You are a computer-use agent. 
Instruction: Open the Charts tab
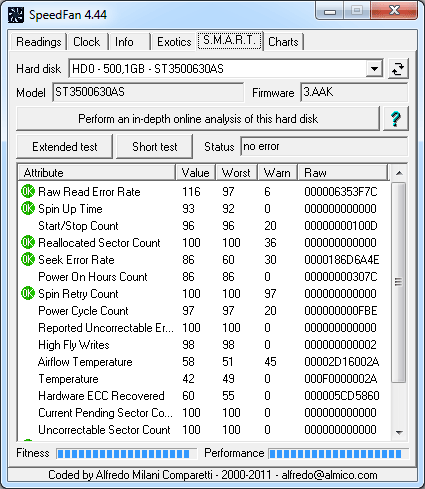point(283,42)
